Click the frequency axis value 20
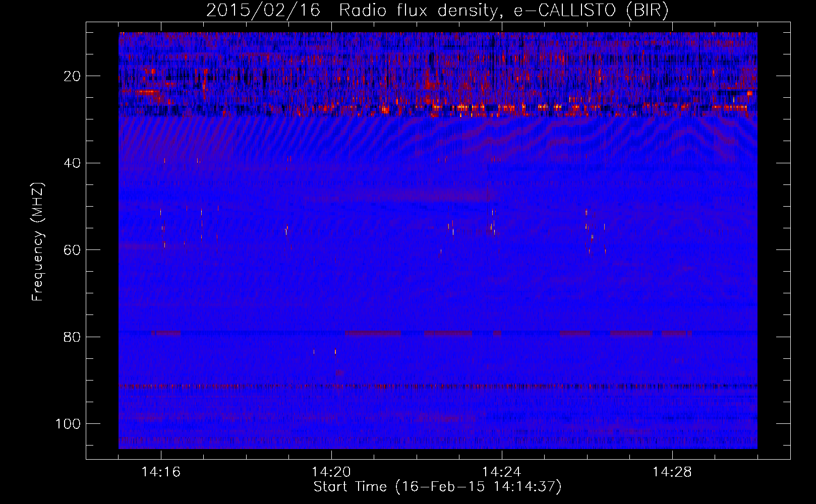The image size is (816, 504). [72, 77]
